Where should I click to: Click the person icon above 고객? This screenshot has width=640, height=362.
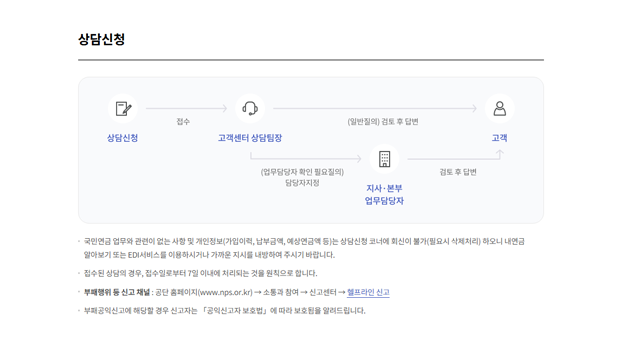[500, 109]
